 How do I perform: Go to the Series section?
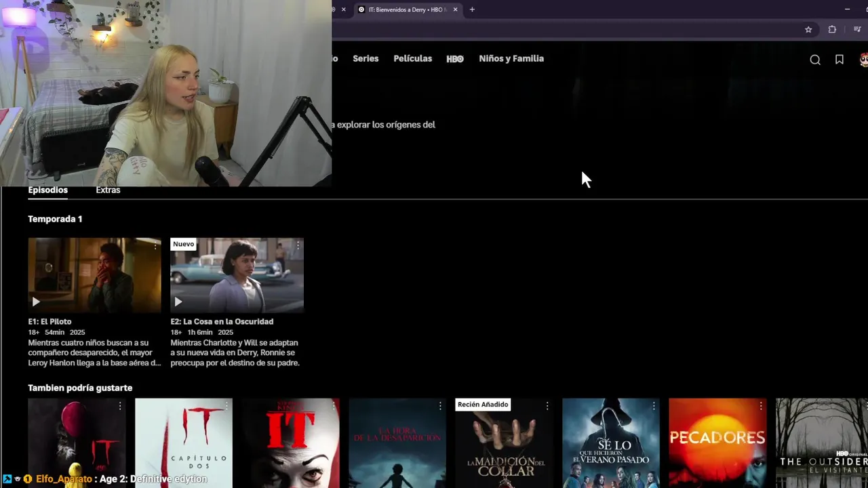pos(366,59)
